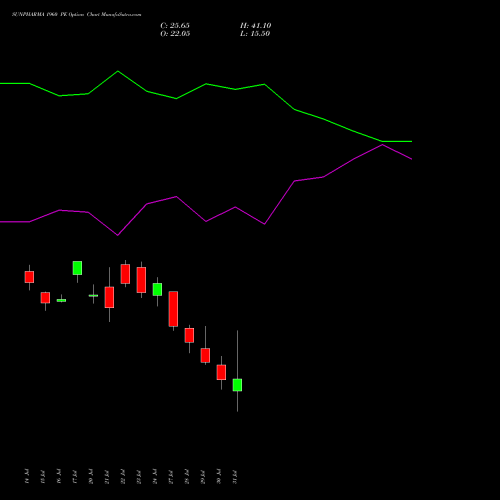Click the SUNPHARMA options chart title
Viewport: 500px width, 500px height.
[77, 15]
